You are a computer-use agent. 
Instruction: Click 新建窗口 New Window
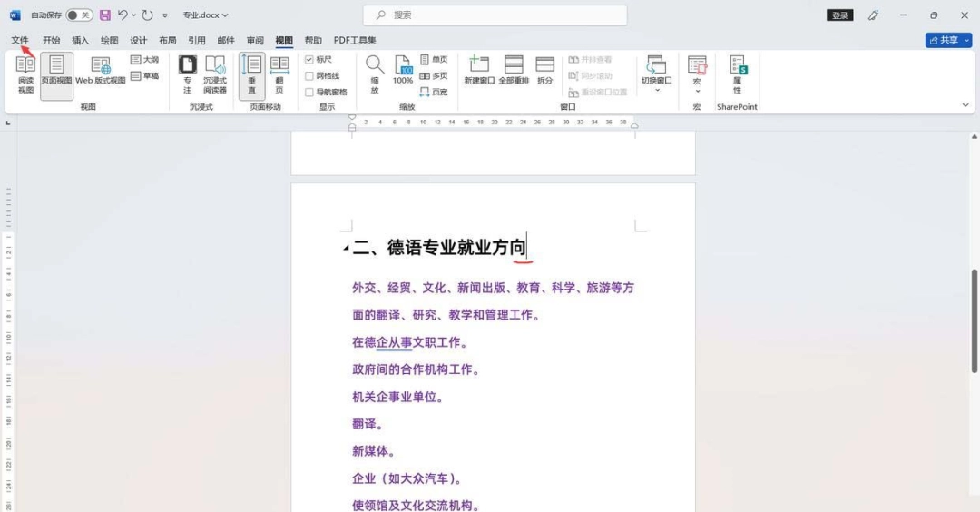tap(479, 71)
